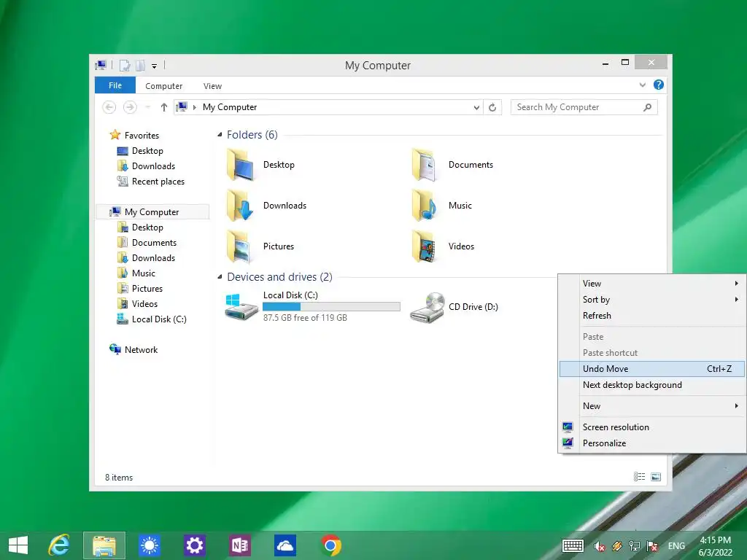
Task: Select Videos in the navigation pane
Action: point(144,304)
